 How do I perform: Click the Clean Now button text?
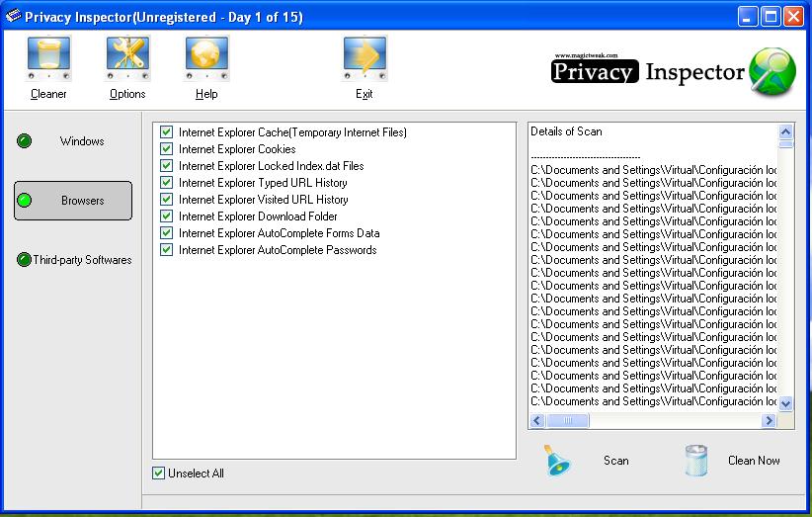tap(754, 460)
